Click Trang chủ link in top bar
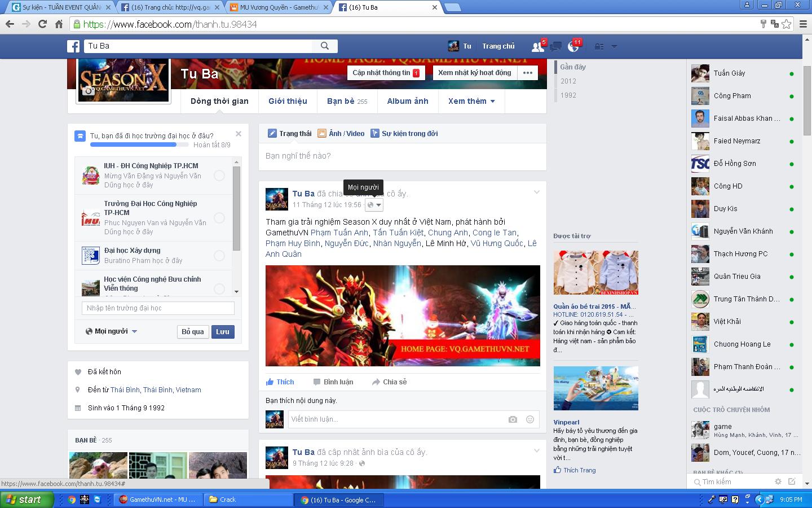Image resolution: width=812 pixels, height=508 pixels. pos(498,46)
